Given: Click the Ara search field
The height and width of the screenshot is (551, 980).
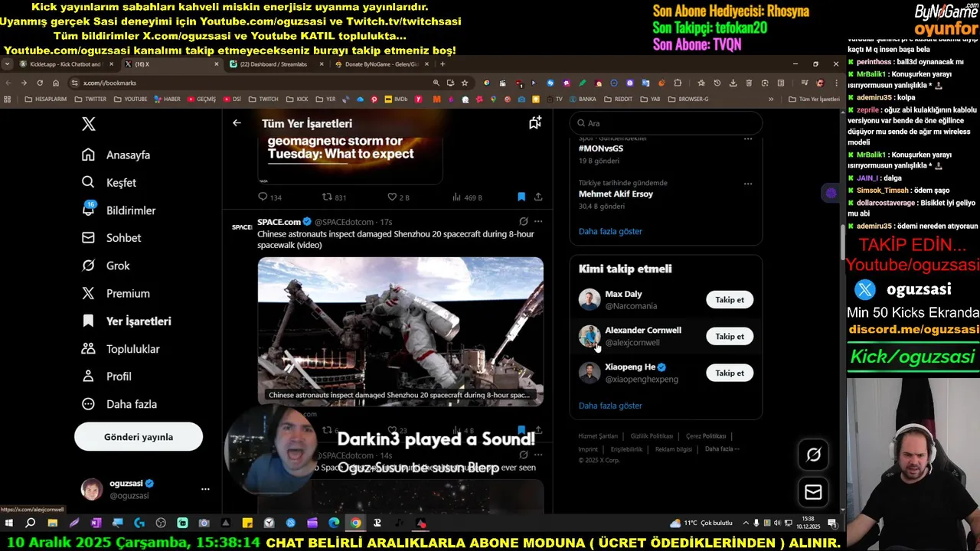Looking at the screenshot, I should (666, 122).
